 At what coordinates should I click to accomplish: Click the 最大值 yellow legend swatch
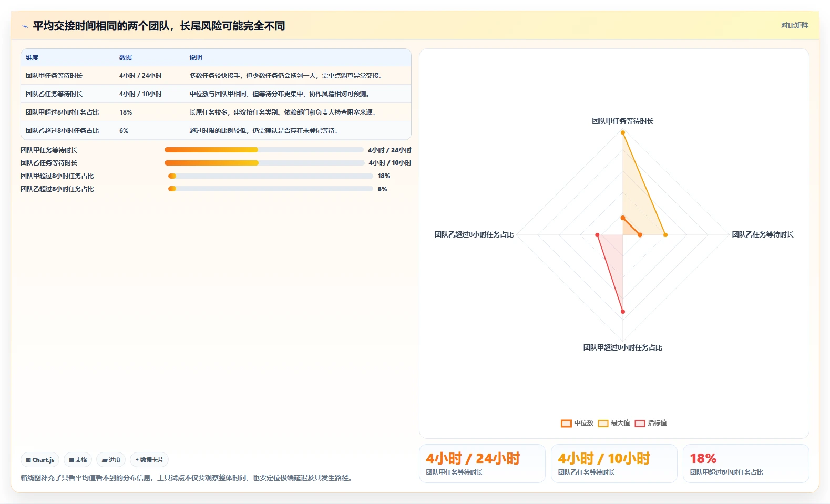603,424
